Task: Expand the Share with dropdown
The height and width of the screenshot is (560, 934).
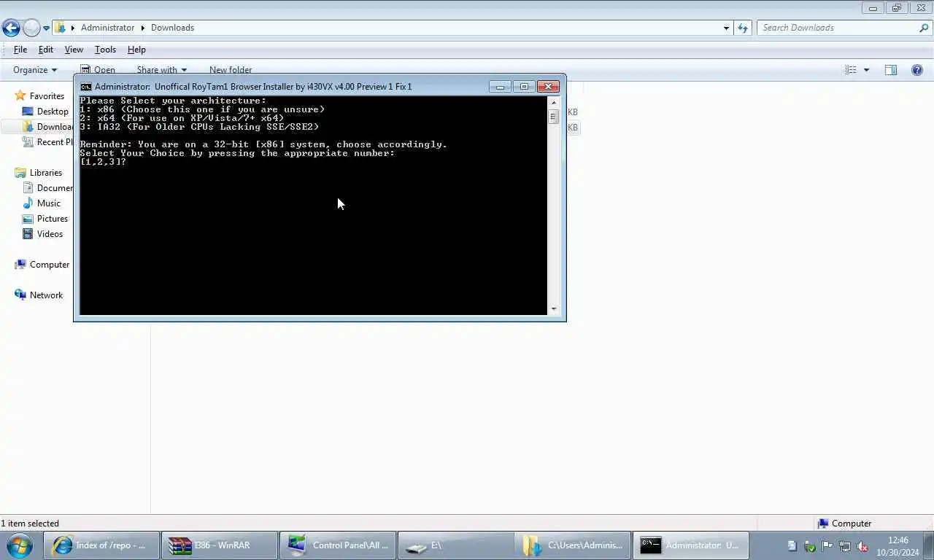Action: click(161, 70)
